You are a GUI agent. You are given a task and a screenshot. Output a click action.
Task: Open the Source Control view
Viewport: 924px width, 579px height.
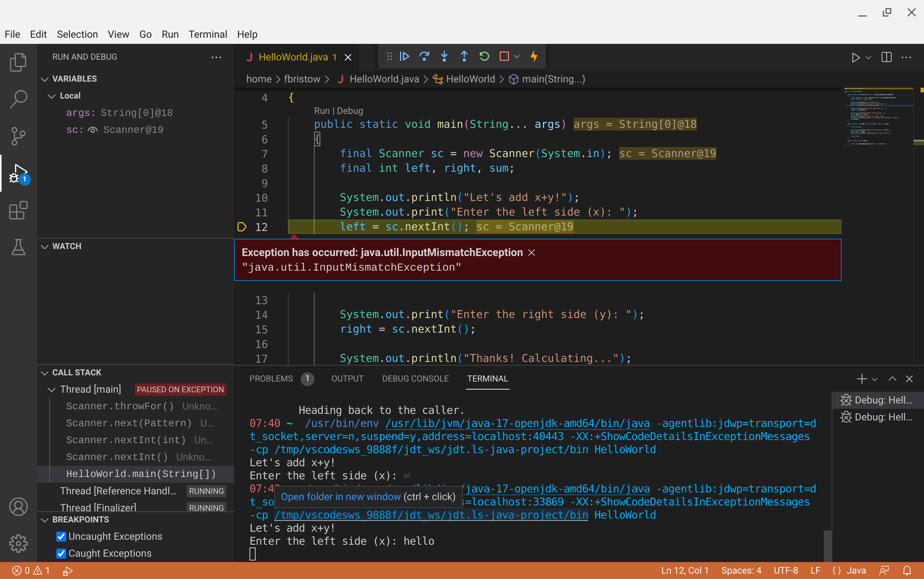point(18,136)
